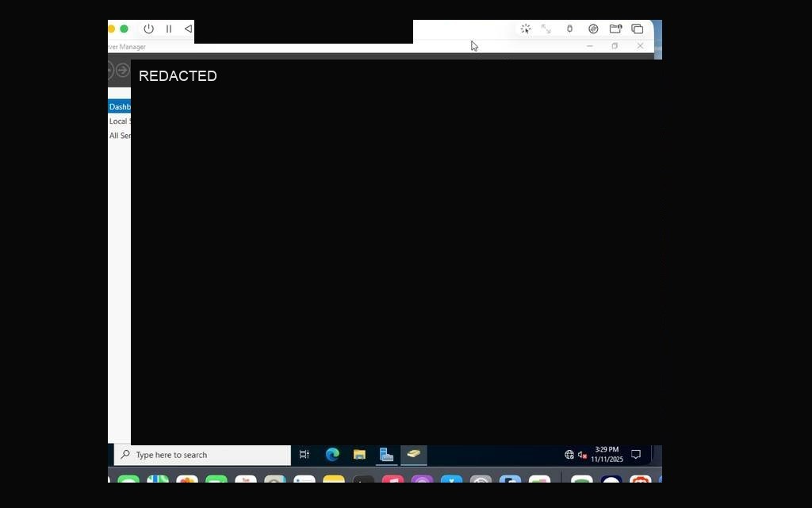Select Local Server in the sidebar
The height and width of the screenshot is (508, 812).
coord(120,121)
